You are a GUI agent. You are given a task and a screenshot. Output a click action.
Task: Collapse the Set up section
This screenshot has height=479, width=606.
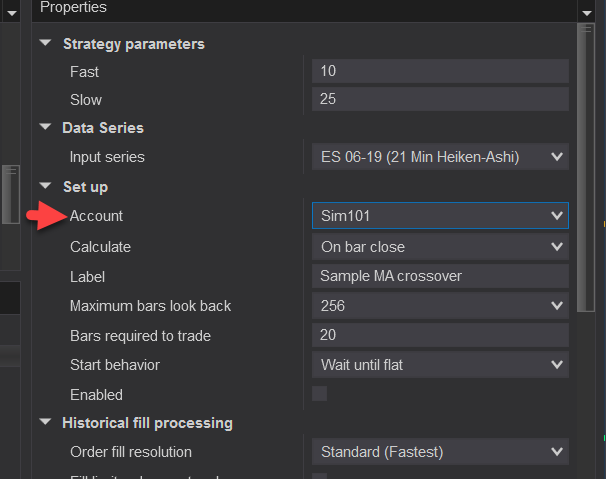pyautogui.click(x=45, y=187)
